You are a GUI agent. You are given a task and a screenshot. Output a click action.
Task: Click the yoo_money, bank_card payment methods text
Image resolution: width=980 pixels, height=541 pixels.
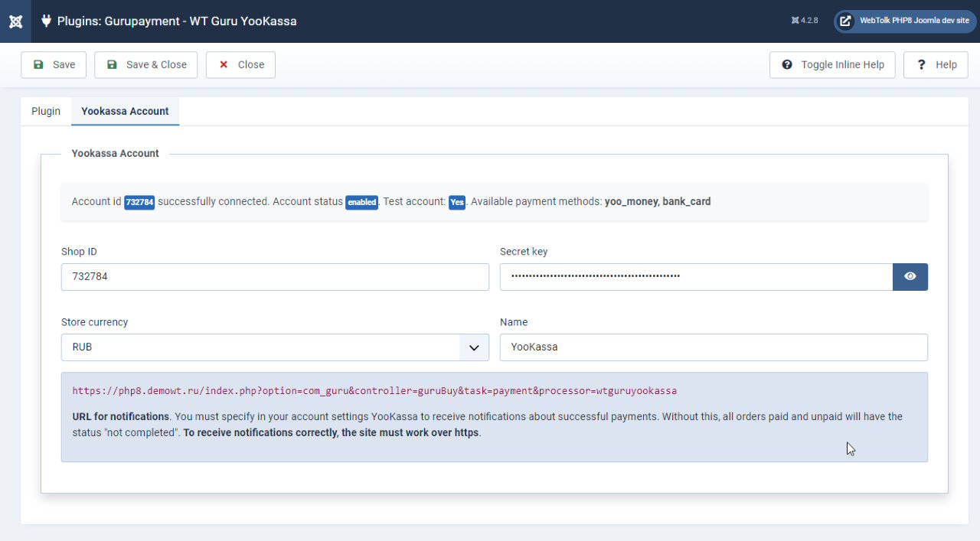click(658, 202)
